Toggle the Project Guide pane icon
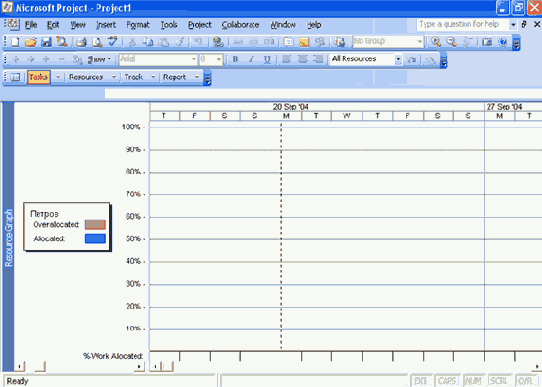Screen dimensions: 542x387 point(15,77)
